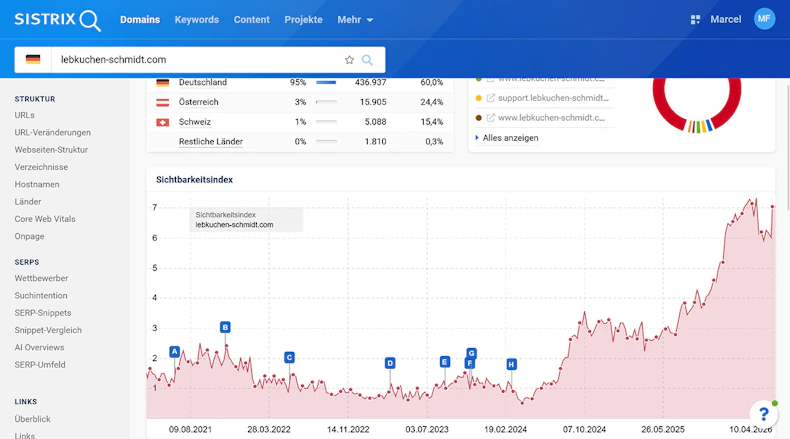Click the chart date label 07.10.2024
Screen dimensions: 790x439
click(x=584, y=430)
